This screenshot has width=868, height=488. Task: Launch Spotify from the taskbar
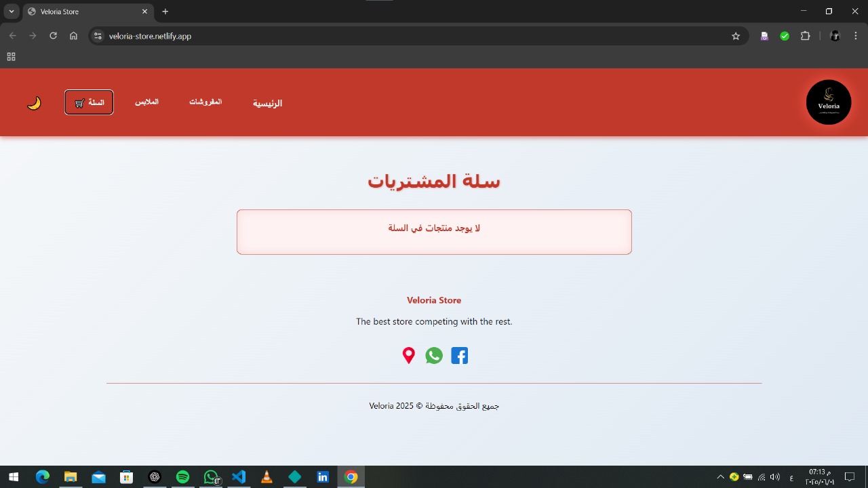click(182, 477)
